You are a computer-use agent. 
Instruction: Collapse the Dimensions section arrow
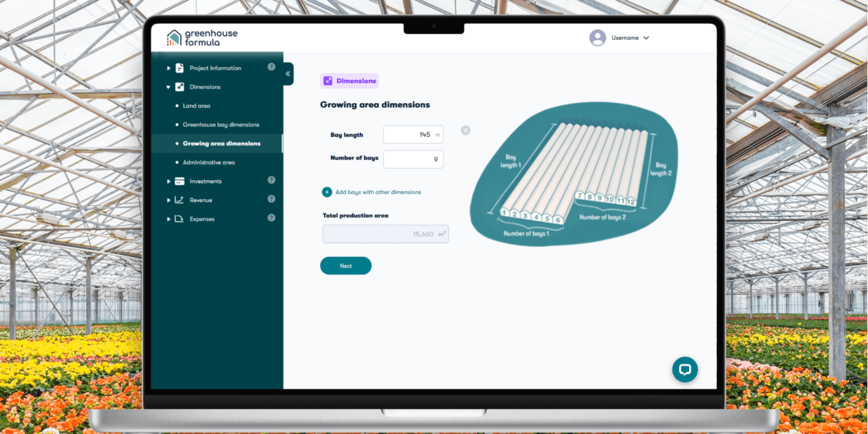[169, 87]
